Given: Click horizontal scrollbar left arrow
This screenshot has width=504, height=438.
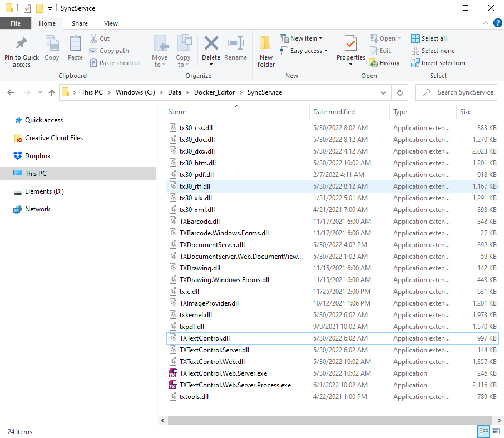Looking at the screenshot, I should coord(163,420).
